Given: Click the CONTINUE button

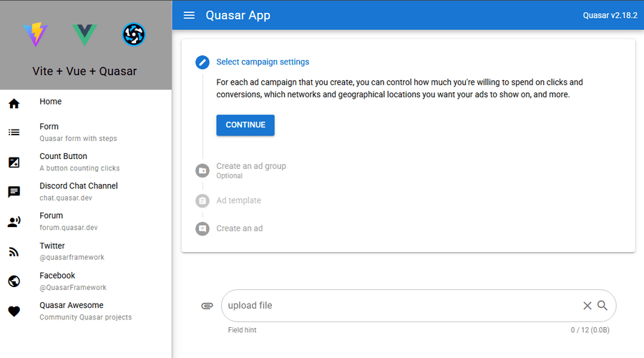Looking at the screenshot, I should pyautogui.click(x=245, y=125).
